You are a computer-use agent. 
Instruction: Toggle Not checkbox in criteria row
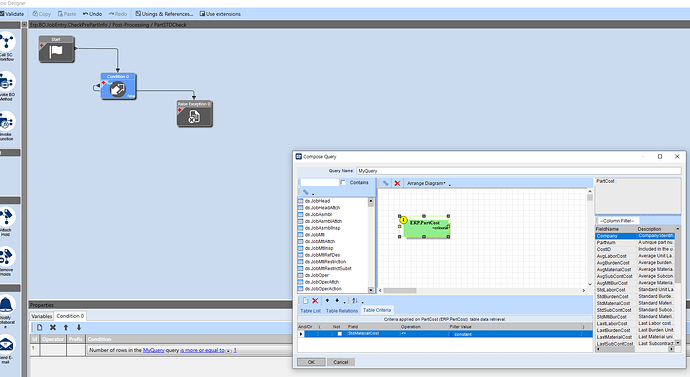(339, 334)
